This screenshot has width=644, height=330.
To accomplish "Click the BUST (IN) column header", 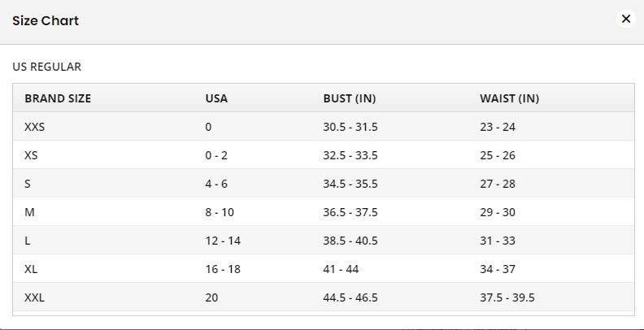I will (349, 98).
